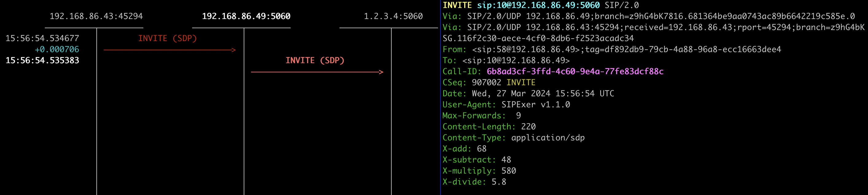This screenshot has width=868, height=195.
Task: Click the Content-Type application/sdp line
Action: coord(513,138)
